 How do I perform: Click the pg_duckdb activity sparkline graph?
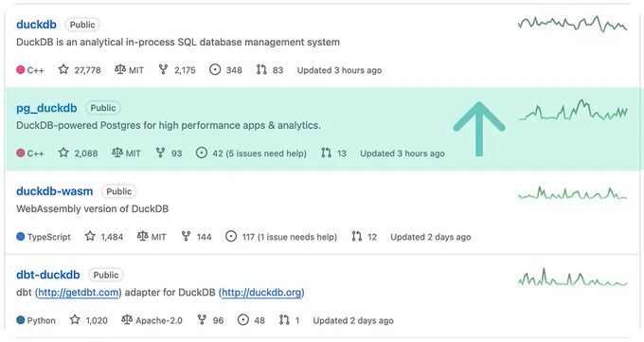pyautogui.click(x=573, y=110)
